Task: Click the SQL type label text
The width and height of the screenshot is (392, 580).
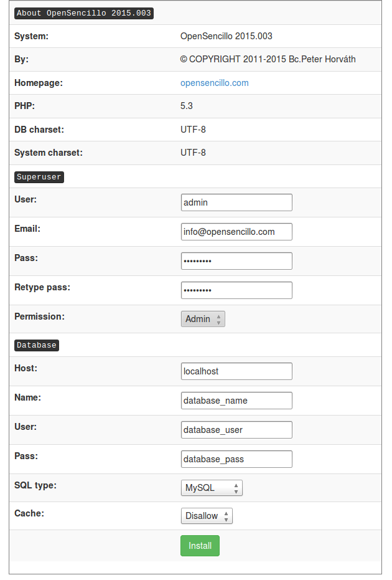Action: coord(35,485)
